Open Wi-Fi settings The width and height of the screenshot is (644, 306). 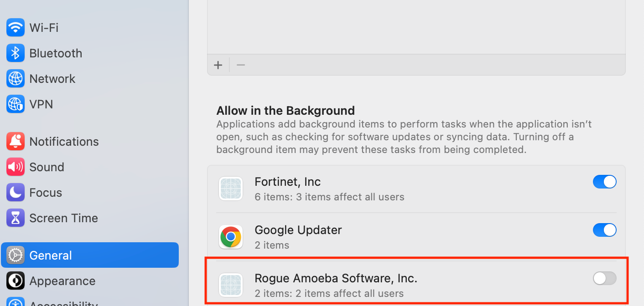pyautogui.click(x=90, y=28)
